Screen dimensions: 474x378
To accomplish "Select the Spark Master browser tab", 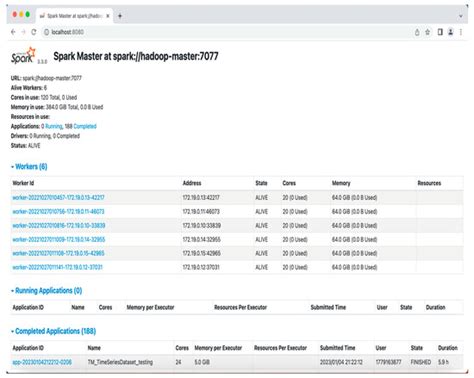I will coord(74,16).
